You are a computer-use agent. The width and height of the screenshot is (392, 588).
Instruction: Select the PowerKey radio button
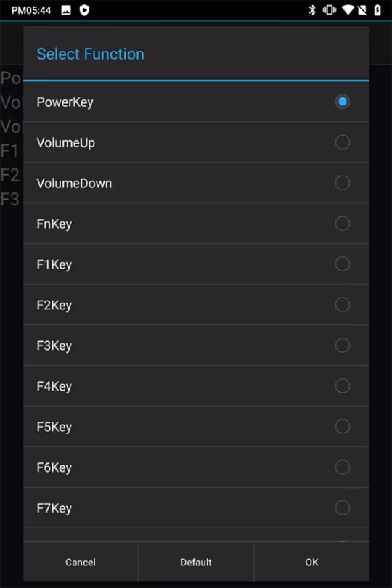(342, 102)
